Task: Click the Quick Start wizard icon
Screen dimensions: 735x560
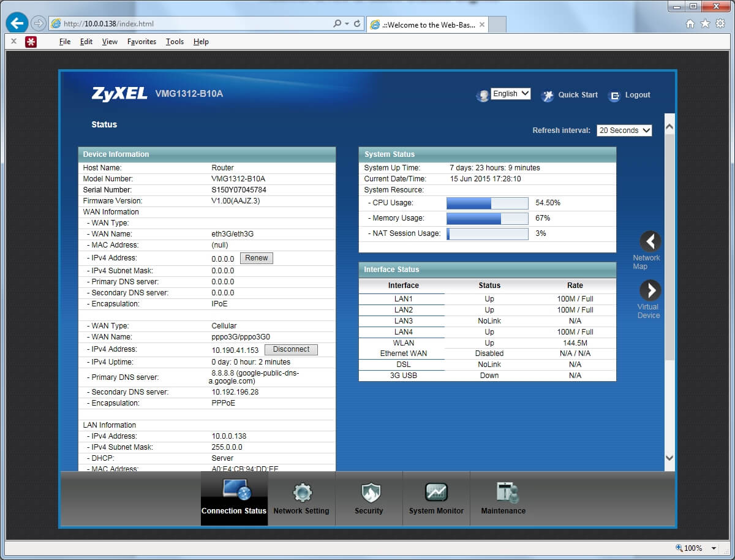Action: 548,96
